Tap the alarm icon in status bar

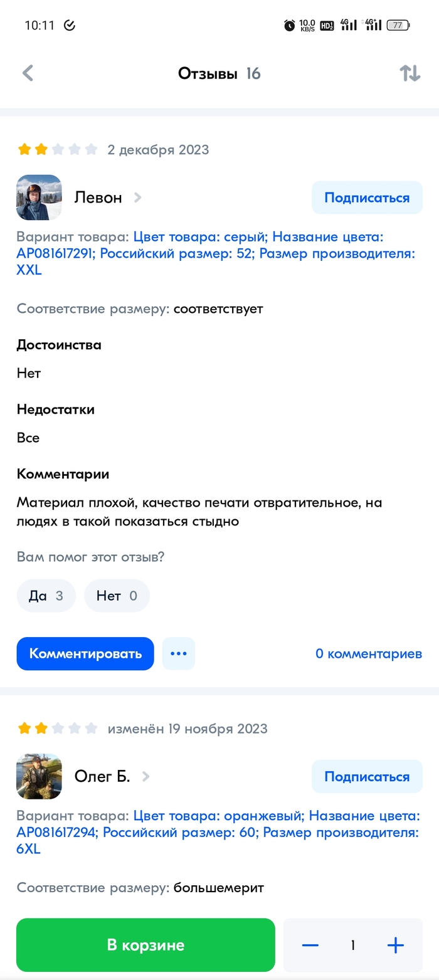tap(289, 25)
